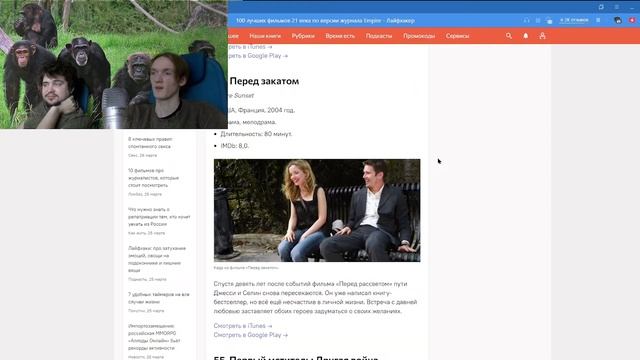
Task: Open sidebar article 'Лайфхаки: про затухание эмоций'
Action: (x=157, y=259)
